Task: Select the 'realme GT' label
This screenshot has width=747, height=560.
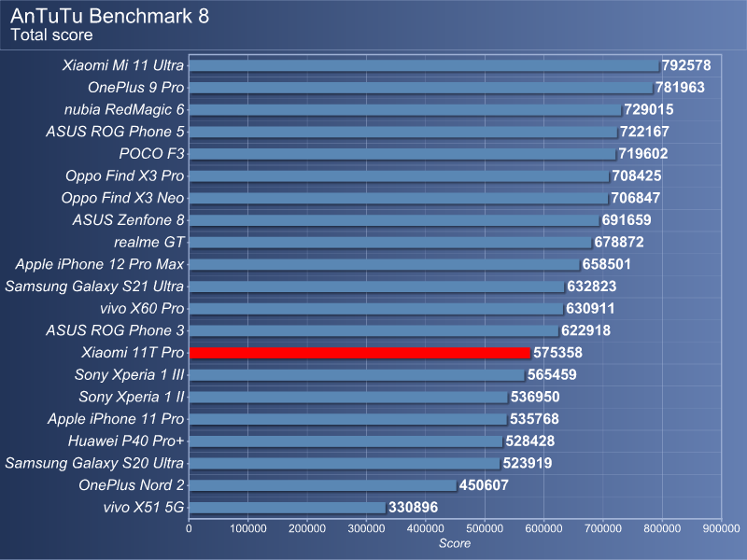Action: point(149,243)
